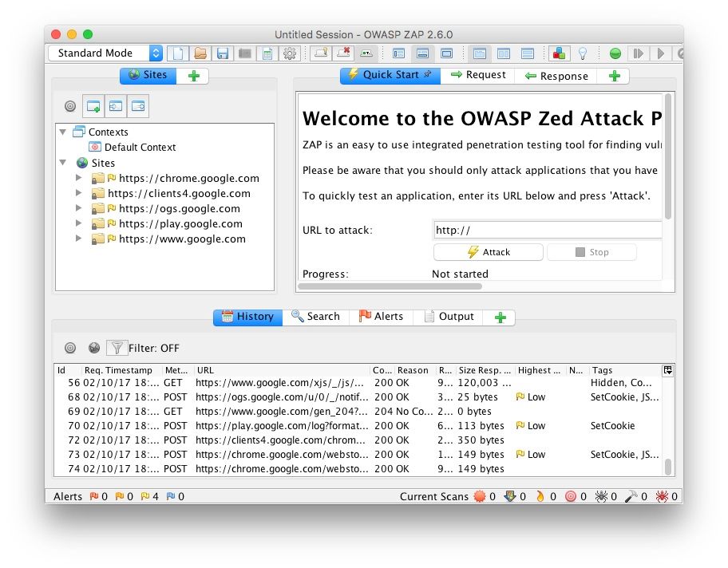The width and height of the screenshot is (728, 568).
Task: Select the second window layout icon
Action: (422, 53)
